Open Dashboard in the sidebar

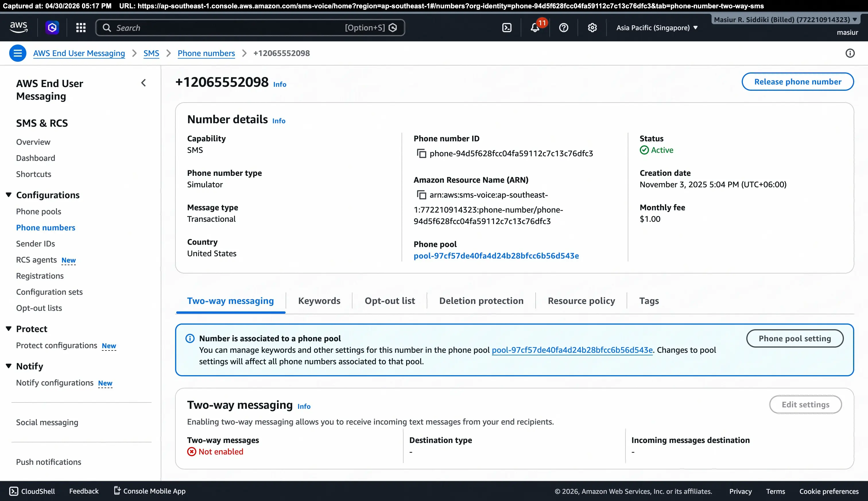coord(36,158)
